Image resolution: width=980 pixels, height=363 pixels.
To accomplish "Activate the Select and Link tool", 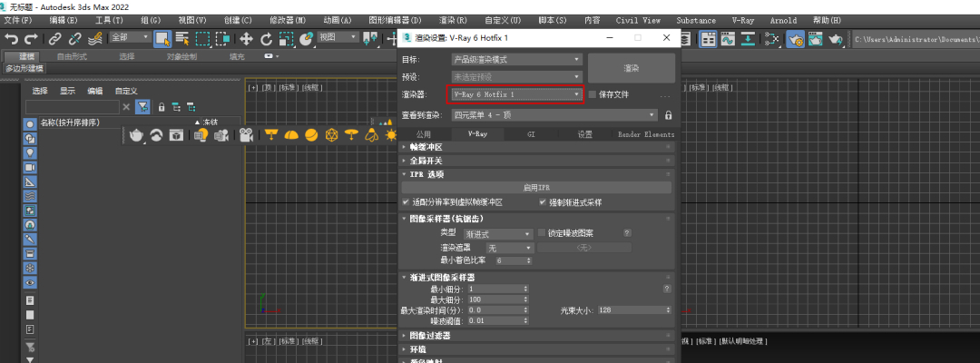I will click(55, 39).
